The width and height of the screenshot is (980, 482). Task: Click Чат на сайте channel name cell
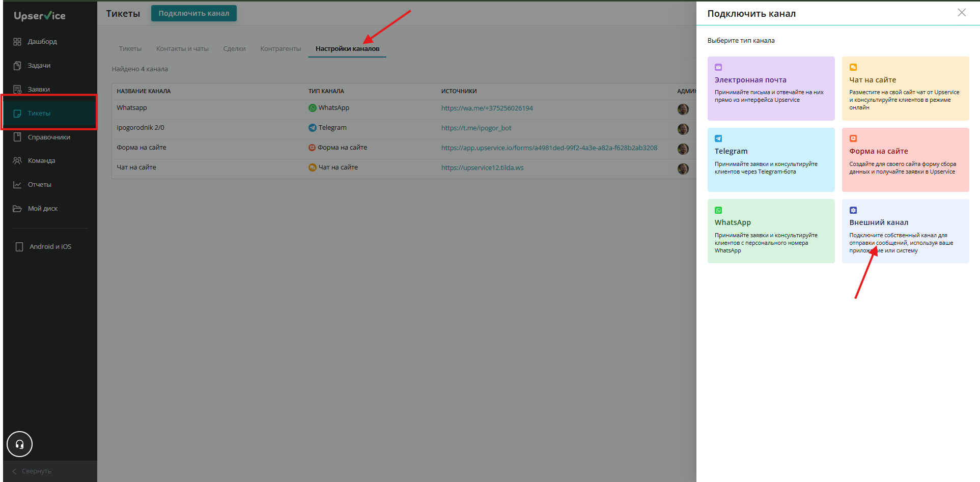(x=136, y=167)
